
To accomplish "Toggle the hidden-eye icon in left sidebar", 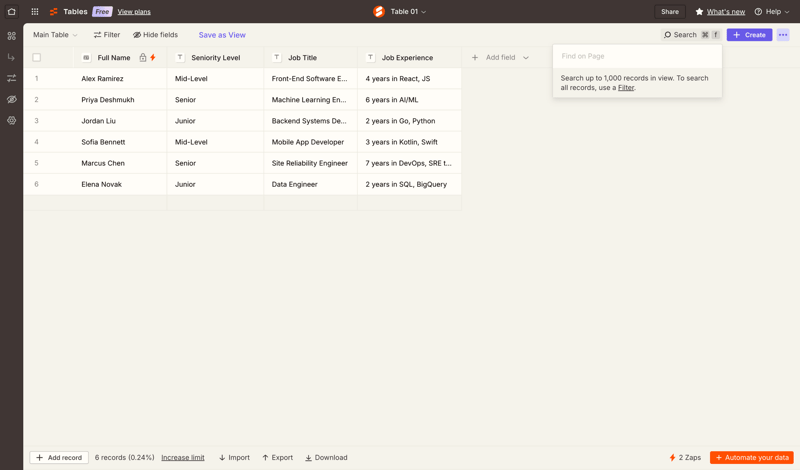I will 11,99.
